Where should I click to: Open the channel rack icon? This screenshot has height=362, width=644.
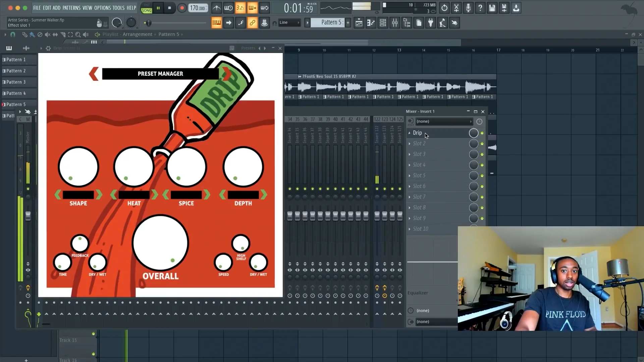(x=383, y=23)
